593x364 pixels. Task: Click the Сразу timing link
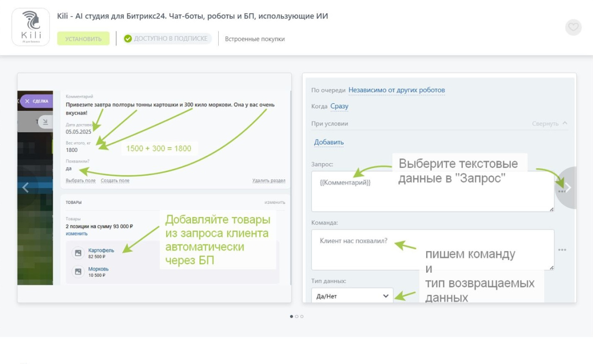pyautogui.click(x=339, y=106)
